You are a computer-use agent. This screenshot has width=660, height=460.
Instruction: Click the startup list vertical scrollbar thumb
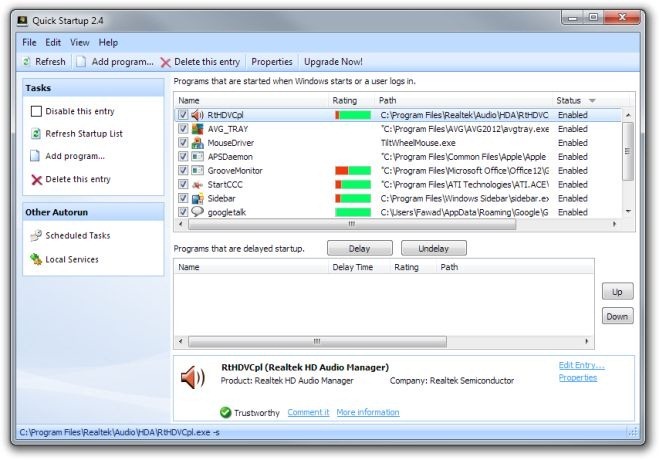click(628, 152)
